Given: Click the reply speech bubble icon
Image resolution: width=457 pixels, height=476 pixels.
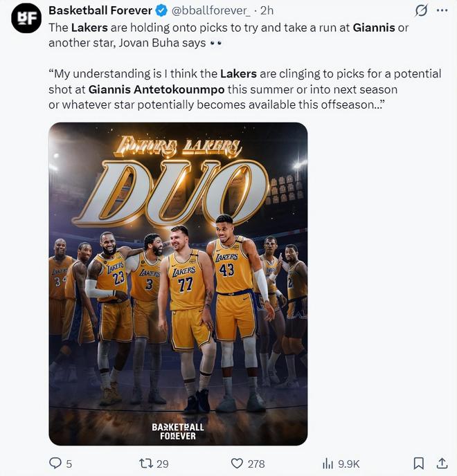Looking at the screenshot, I should tap(55, 463).
